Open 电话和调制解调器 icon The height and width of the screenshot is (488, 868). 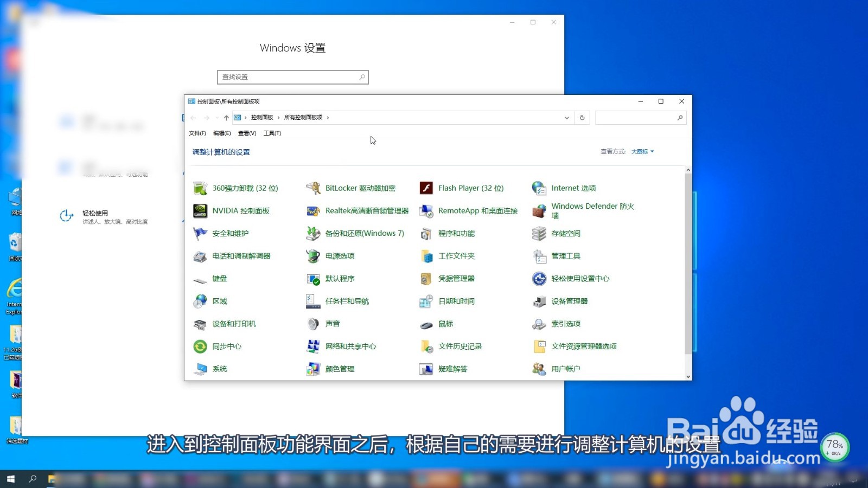tap(200, 256)
